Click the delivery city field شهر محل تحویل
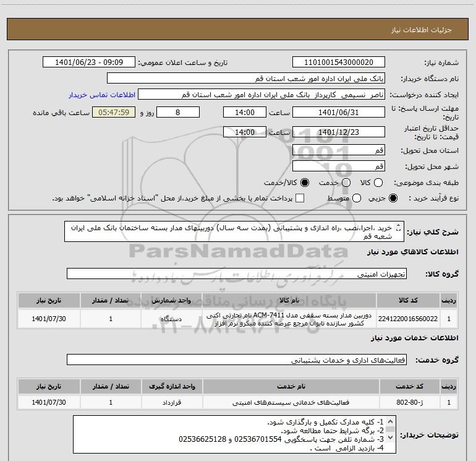 coord(339,166)
